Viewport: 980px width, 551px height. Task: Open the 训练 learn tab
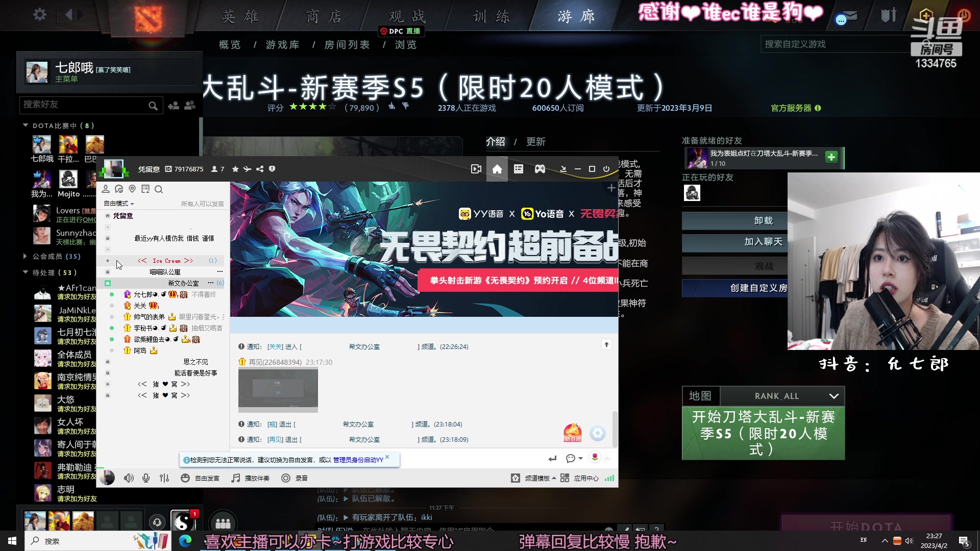(491, 16)
